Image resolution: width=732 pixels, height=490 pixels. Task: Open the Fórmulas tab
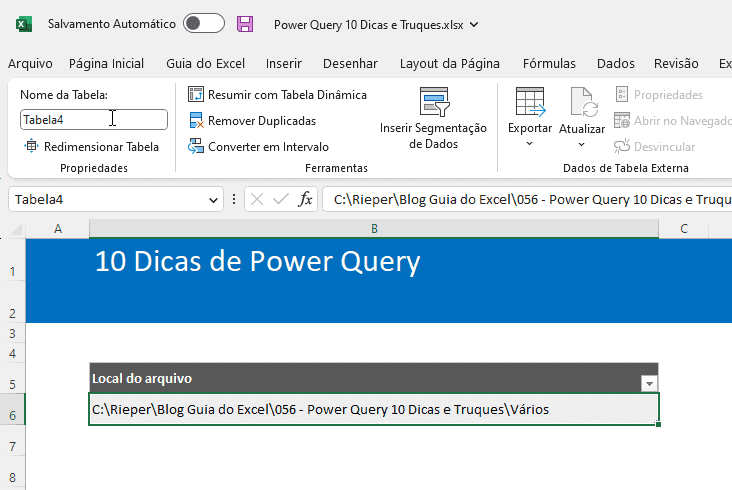coord(549,63)
